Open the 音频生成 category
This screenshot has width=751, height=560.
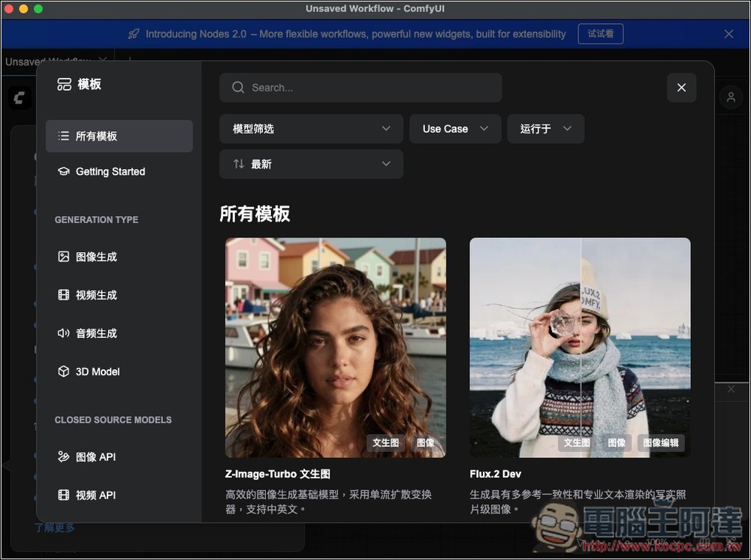(x=95, y=333)
